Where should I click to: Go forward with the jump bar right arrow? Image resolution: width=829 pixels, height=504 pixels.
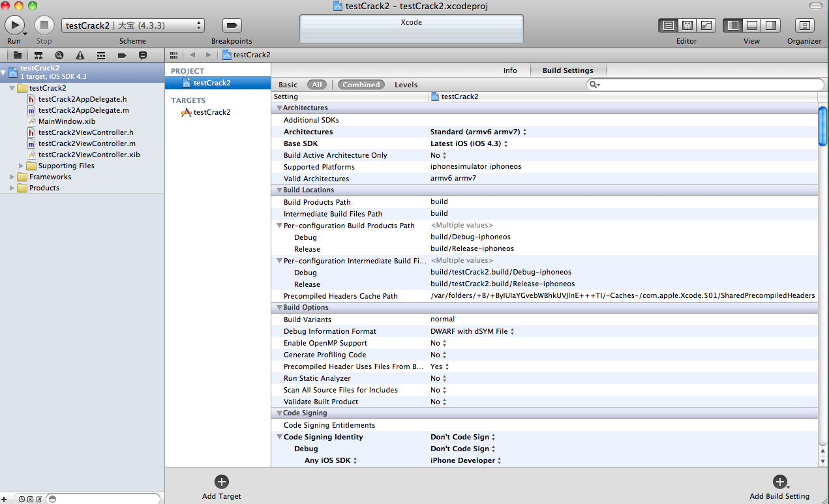[x=209, y=55]
